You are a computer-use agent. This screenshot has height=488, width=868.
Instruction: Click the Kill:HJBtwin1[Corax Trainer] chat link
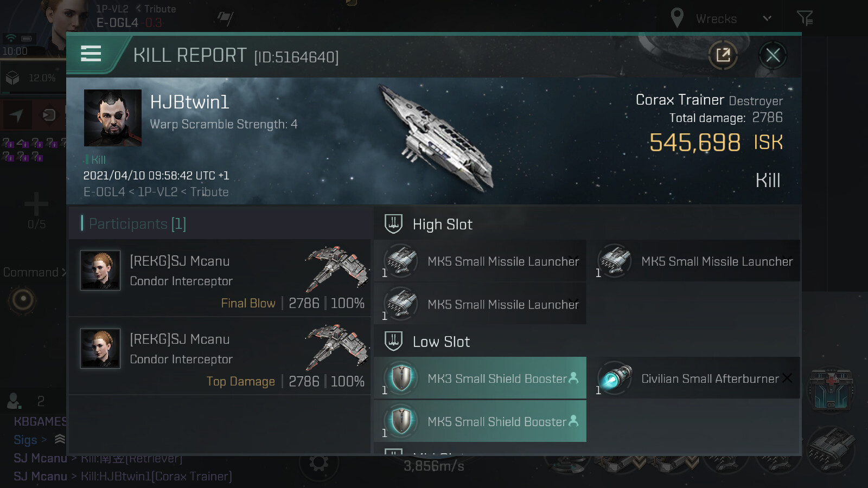pos(156,476)
